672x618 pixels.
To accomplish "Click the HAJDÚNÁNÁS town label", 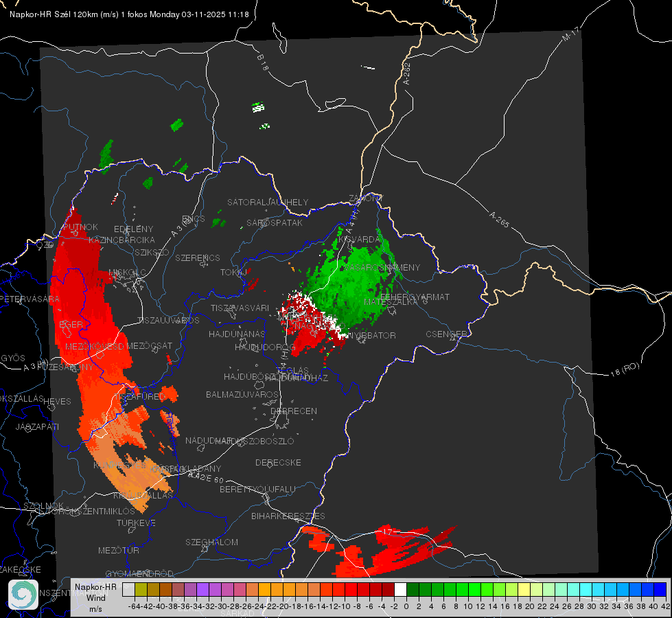I will (237, 334).
